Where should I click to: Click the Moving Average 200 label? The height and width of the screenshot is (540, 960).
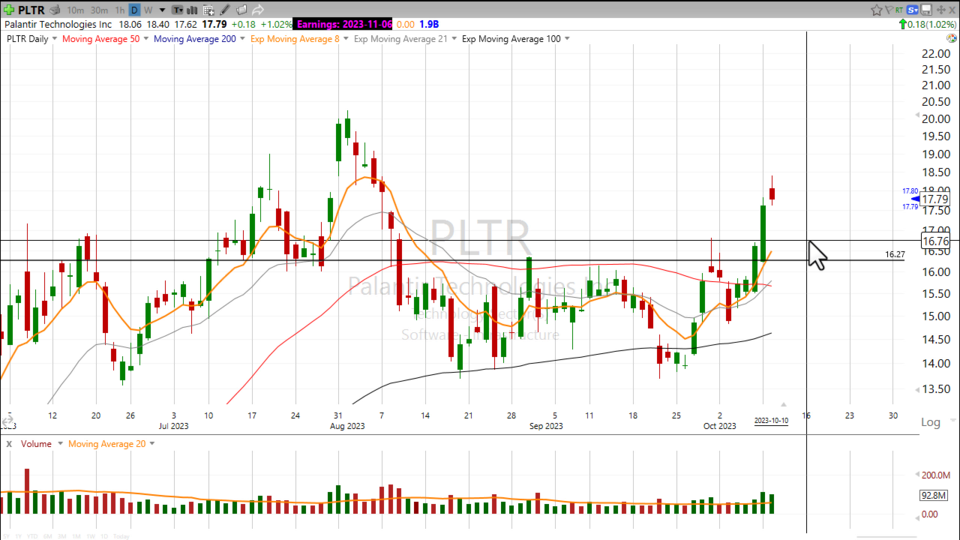(195, 39)
